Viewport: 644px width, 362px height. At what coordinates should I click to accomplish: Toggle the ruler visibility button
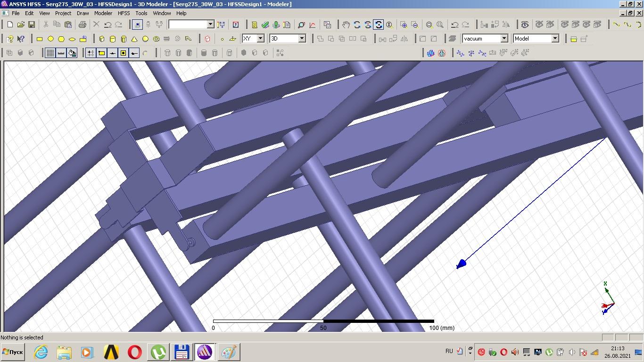61,53
